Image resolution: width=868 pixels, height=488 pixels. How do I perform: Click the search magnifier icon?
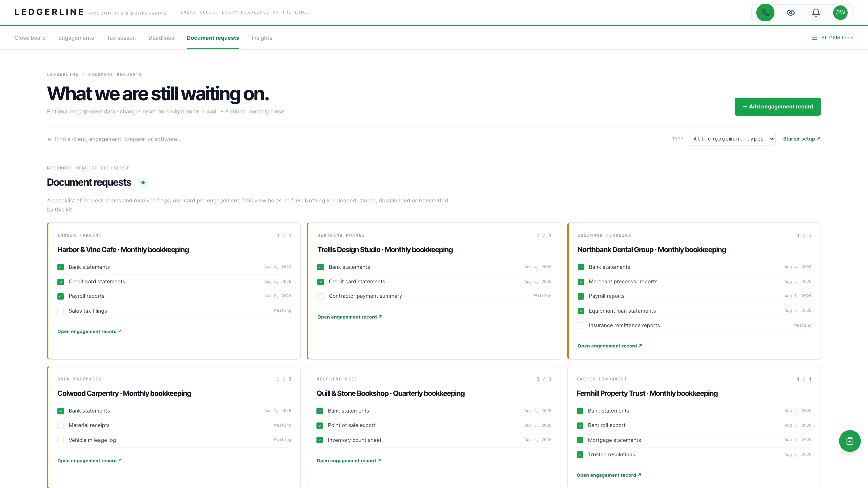[x=49, y=139]
